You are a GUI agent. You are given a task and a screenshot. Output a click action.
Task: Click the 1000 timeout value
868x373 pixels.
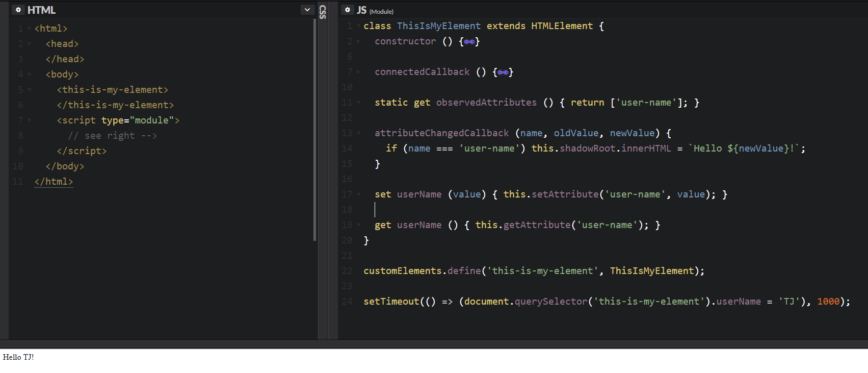pyautogui.click(x=828, y=302)
